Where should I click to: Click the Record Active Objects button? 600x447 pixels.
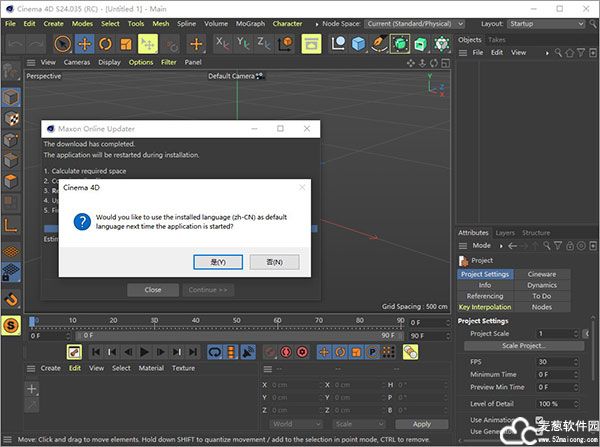[270, 352]
